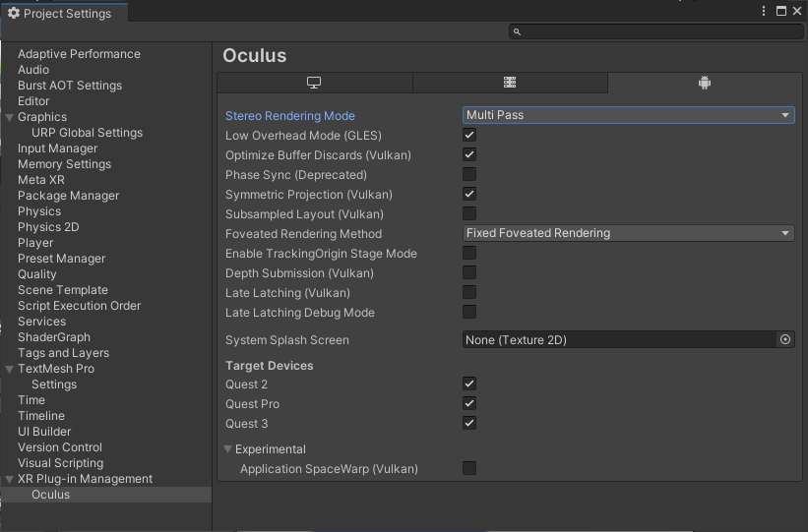The height and width of the screenshot is (532, 808).
Task: Uncheck the Quest Pro target device
Action: [x=469, y=403]
